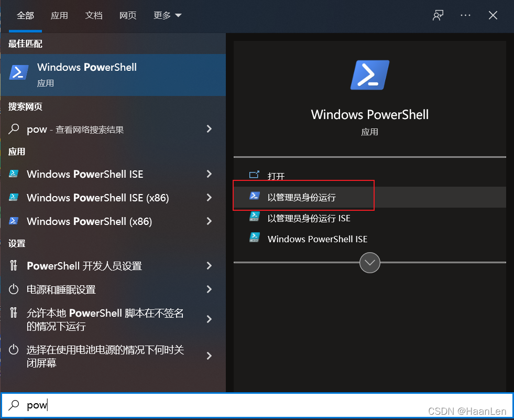Focus the search box containing pow
Image resolution: width=514 pixels, height=420 pixels.
(x=257, y=405)
